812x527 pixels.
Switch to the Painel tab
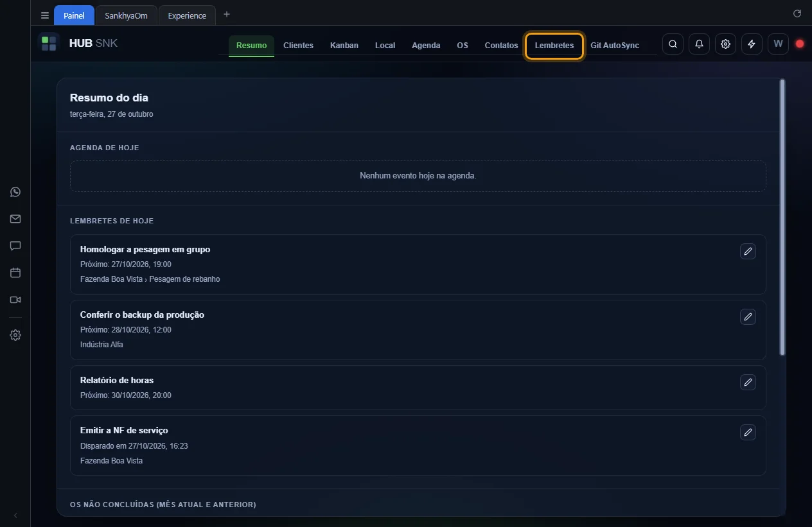point(74,15)
